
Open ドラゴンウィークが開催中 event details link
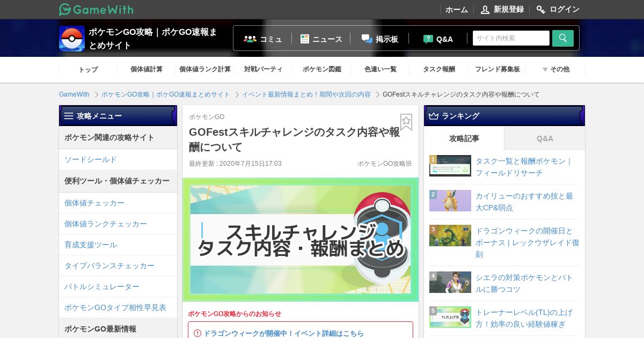283,333
